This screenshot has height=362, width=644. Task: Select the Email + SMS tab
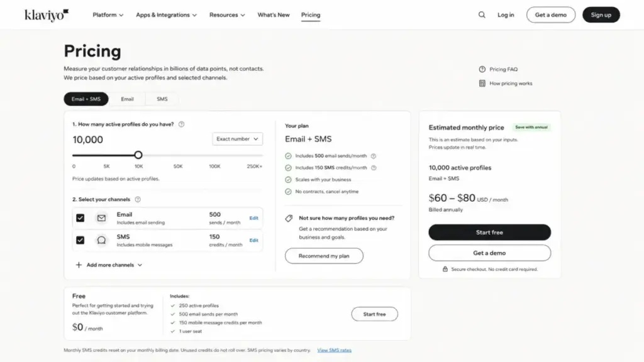(x=86, y=99)
